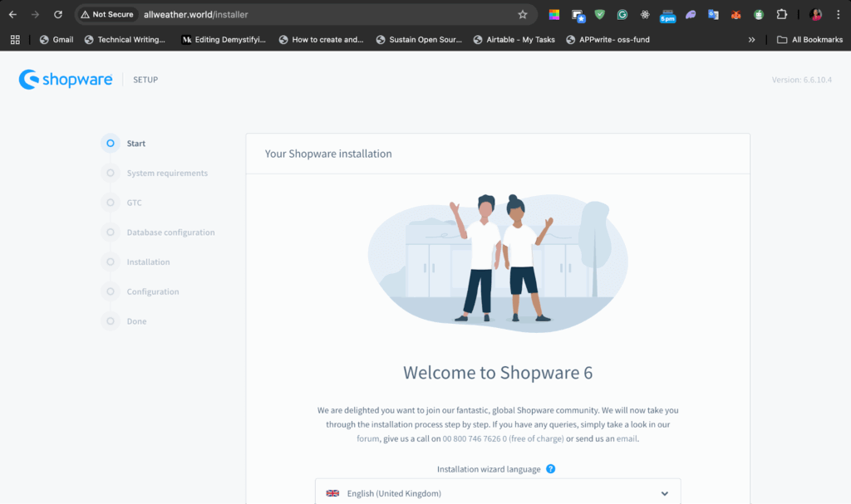This screenshot has width=851, height=504.
Task: Click the UK flag in language selector
Action: coord(332,493)
